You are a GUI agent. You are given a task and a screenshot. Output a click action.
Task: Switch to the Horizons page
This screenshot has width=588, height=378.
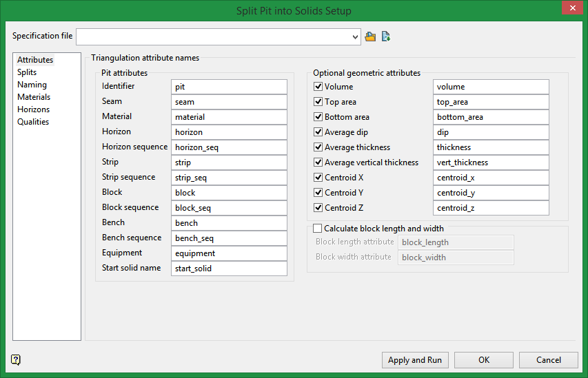pyautogui.click(x=33, y=109)
